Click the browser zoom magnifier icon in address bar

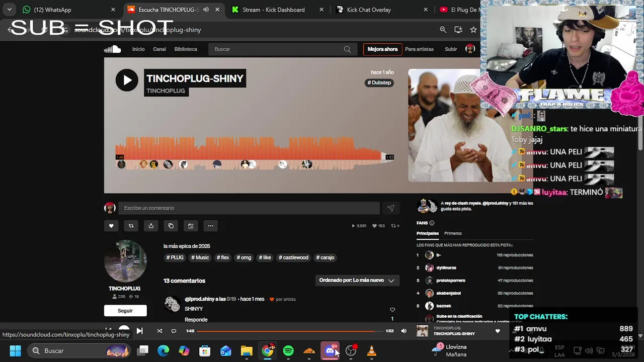tap(443, 30)
